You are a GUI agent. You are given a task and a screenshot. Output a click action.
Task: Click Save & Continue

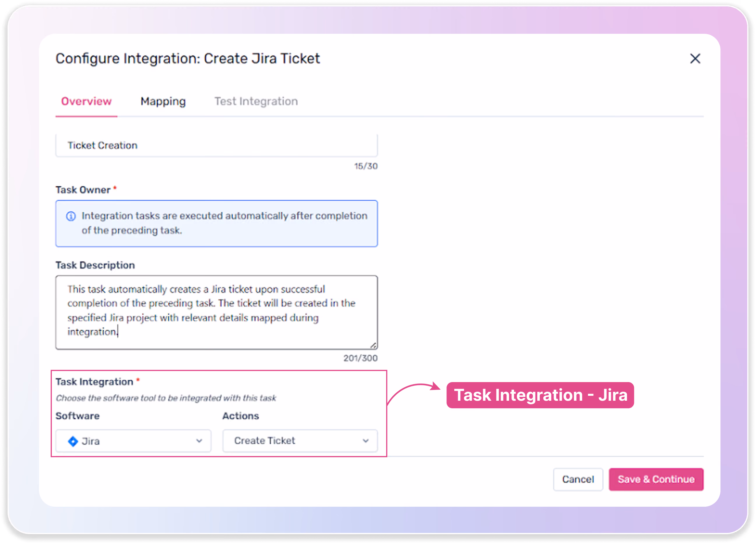coord(656,479)
